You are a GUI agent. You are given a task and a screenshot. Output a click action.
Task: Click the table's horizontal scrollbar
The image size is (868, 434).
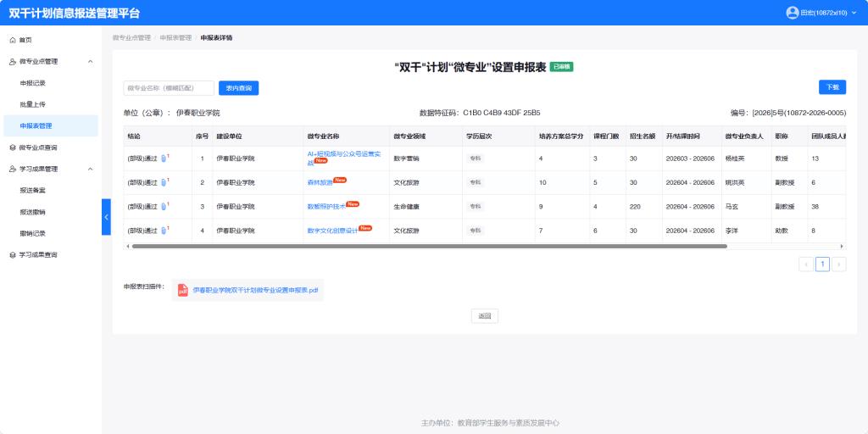[x=429, y=247]
